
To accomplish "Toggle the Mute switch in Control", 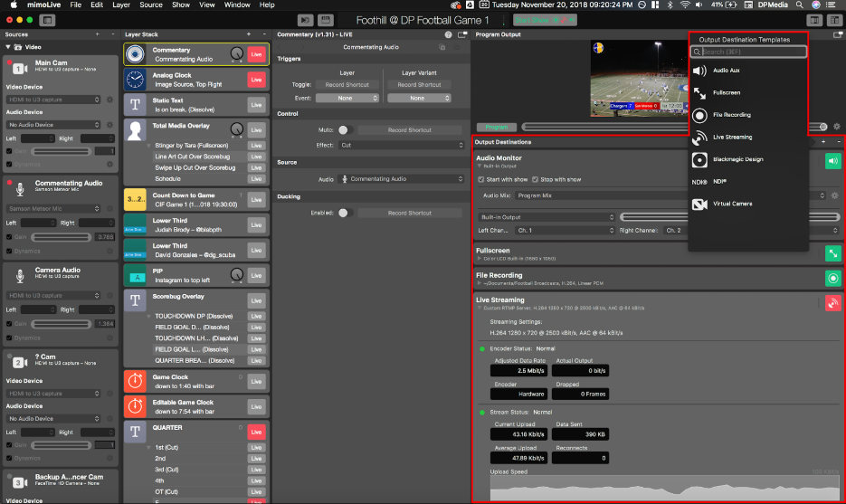I will click(344, 130).
